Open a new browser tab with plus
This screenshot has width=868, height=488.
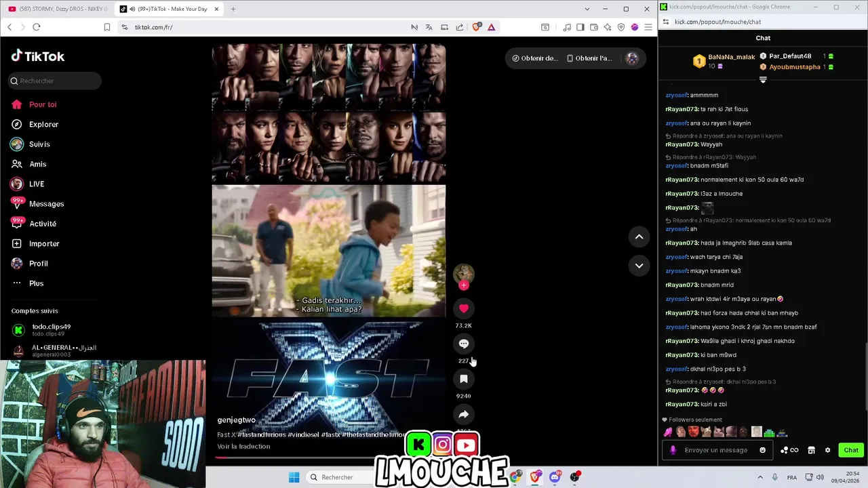point(233,9)
